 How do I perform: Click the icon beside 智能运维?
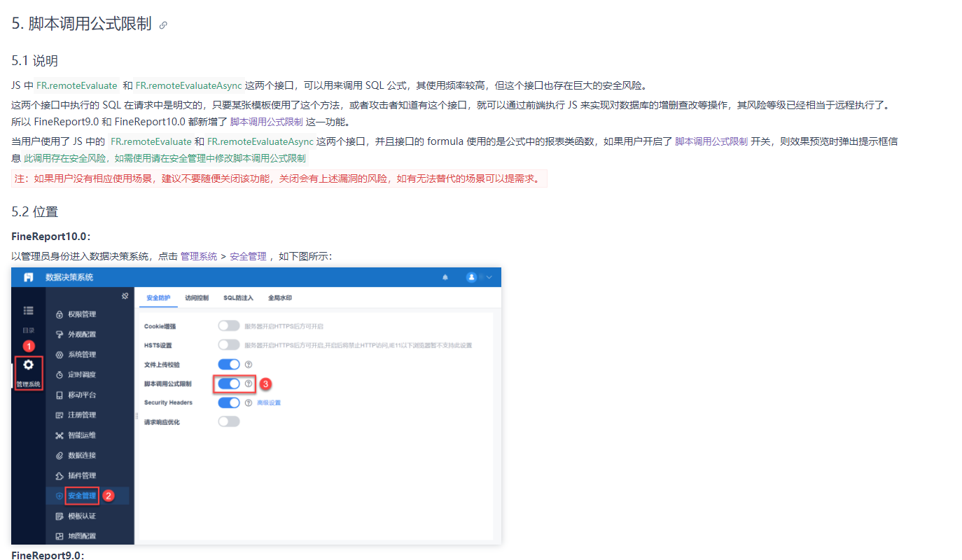pyautogui.click(x=60, y=435)
